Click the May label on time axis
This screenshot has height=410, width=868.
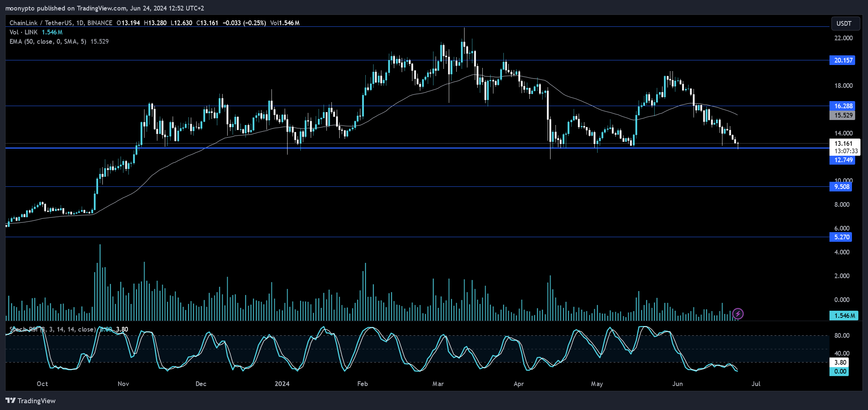pos(597,384)
